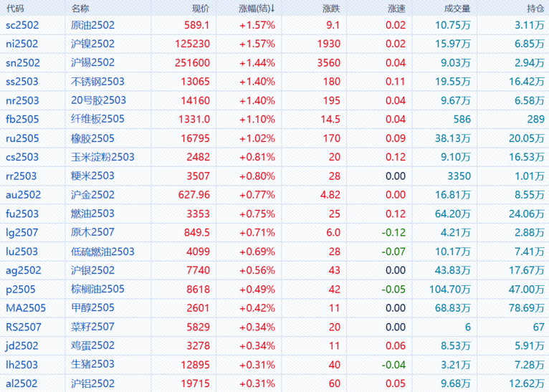Click the 名称 column header
This screenshot has width=549, height=392.
click(80, 9)
